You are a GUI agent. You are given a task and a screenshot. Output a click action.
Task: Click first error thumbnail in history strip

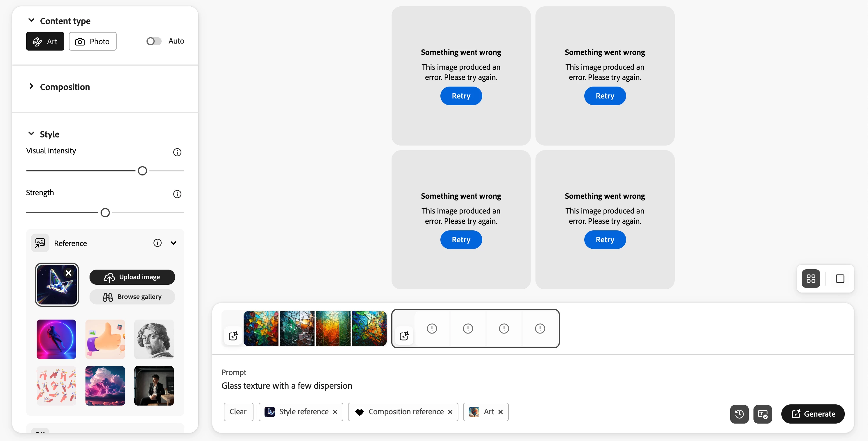pos(432,328)
